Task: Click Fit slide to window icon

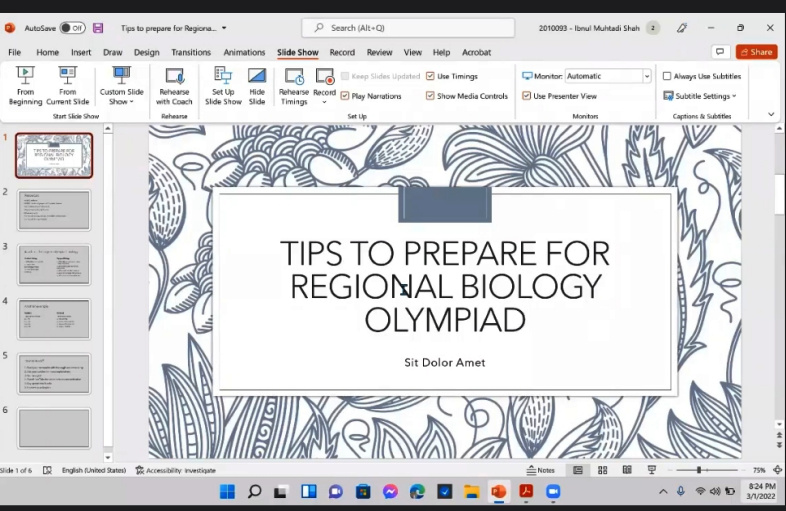Action: pos(777,470)
